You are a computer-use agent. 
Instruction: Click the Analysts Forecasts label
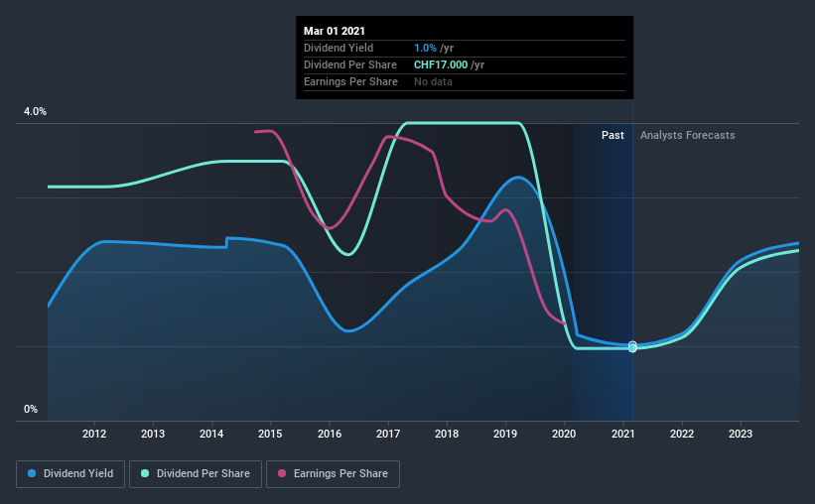pyautogui.click(x=688, y=135)
